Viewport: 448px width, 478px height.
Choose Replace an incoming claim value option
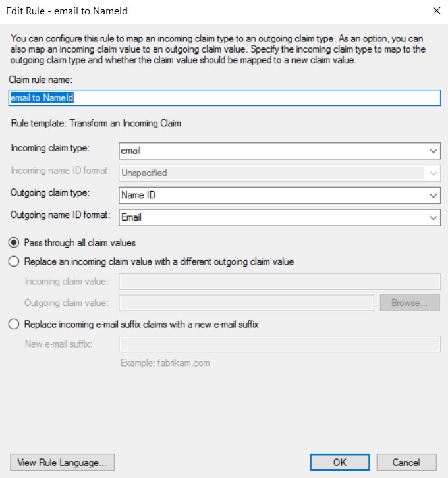point(14,262)
